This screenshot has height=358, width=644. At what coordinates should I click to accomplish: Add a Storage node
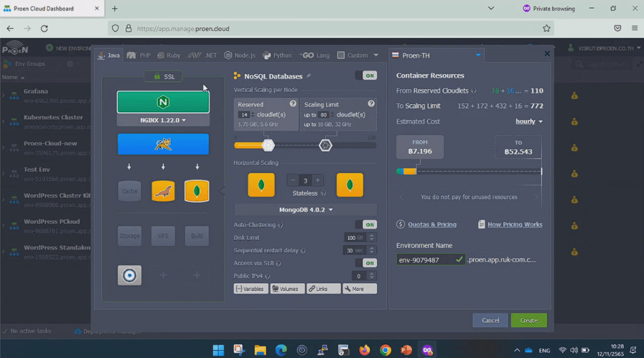coord(130,236)
